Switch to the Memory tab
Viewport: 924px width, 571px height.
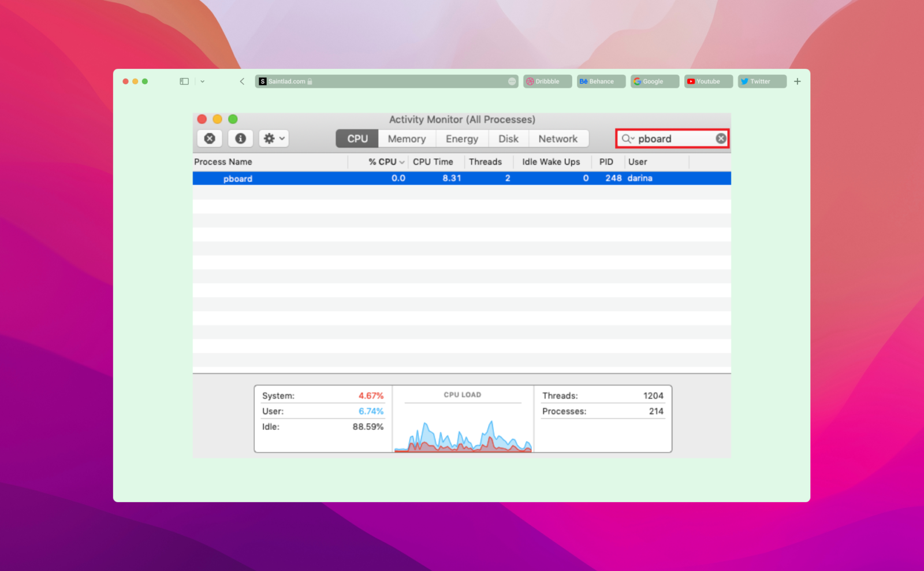[x=406, y=138]
